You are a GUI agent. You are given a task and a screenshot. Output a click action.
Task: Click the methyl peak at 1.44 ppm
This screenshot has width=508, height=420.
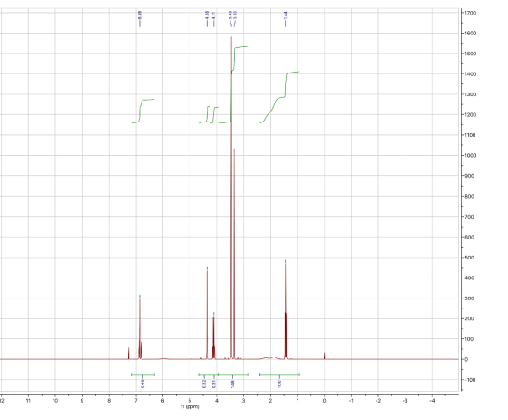click(286, 309)
